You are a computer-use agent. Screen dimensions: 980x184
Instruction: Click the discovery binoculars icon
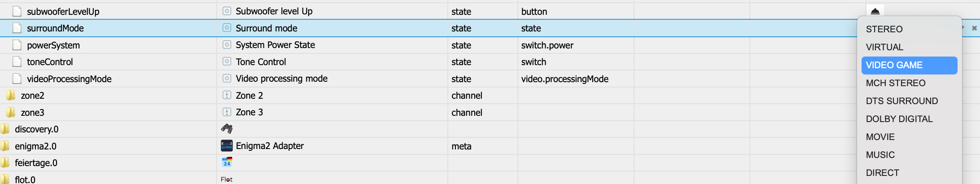[227, 129]
